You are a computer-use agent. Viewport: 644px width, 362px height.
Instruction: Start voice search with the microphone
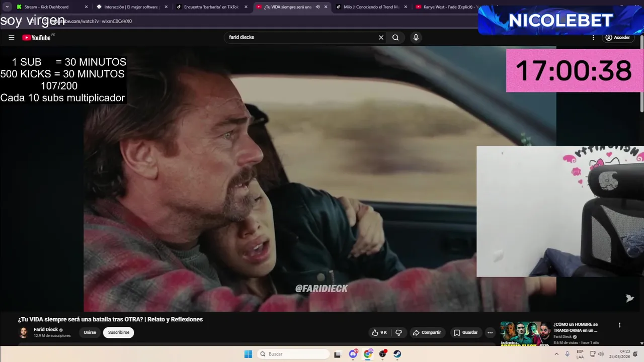(416, 37)
